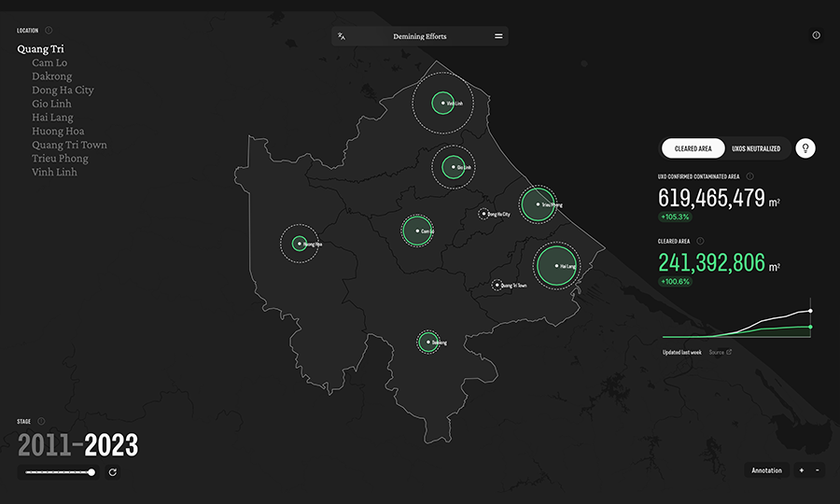Click the Vinh Linh map marker
The height and width of the screenshot is (504, 840).
pyautogui.click(x=443, y=103)
